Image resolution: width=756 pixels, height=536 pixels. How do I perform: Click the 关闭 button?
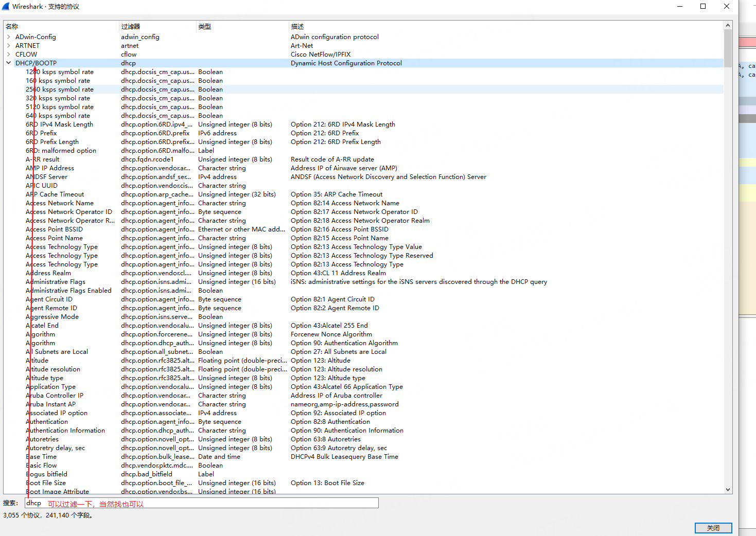click(713, 528)
